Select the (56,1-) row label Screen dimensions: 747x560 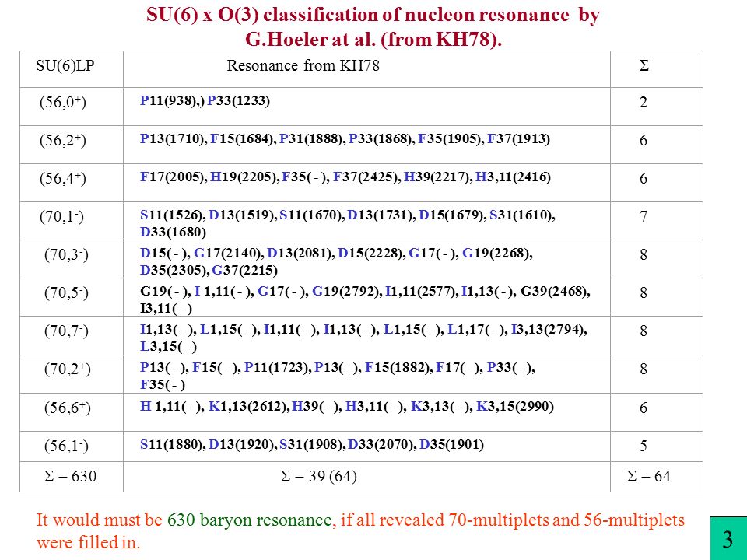(66, 446)
